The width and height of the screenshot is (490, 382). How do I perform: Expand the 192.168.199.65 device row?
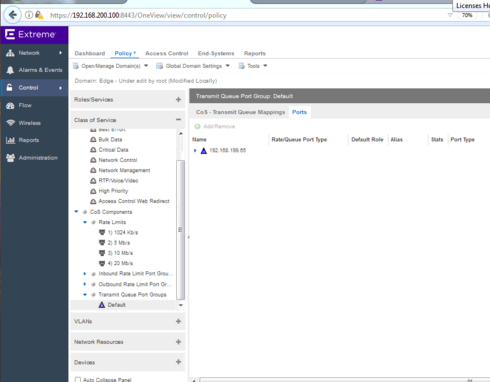[195, 151]
